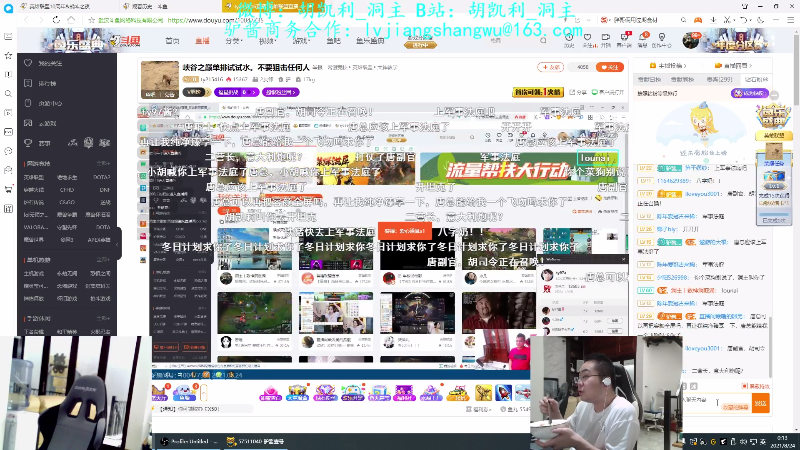Collapse the left sidebar handle arrow
Viewport: 800px width, 450px height.
[x=118, y=244]
